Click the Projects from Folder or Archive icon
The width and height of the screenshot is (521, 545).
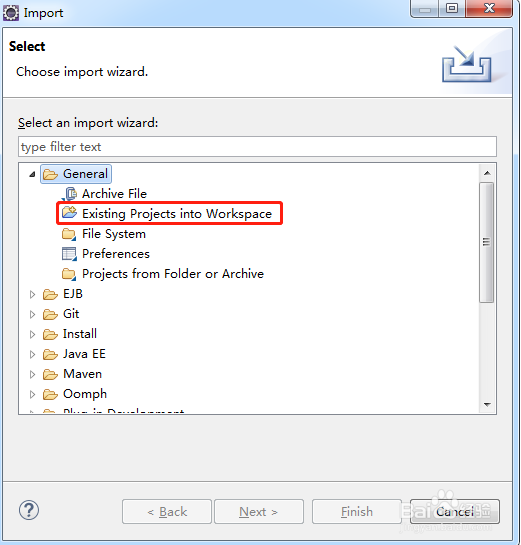pos(69,274)
